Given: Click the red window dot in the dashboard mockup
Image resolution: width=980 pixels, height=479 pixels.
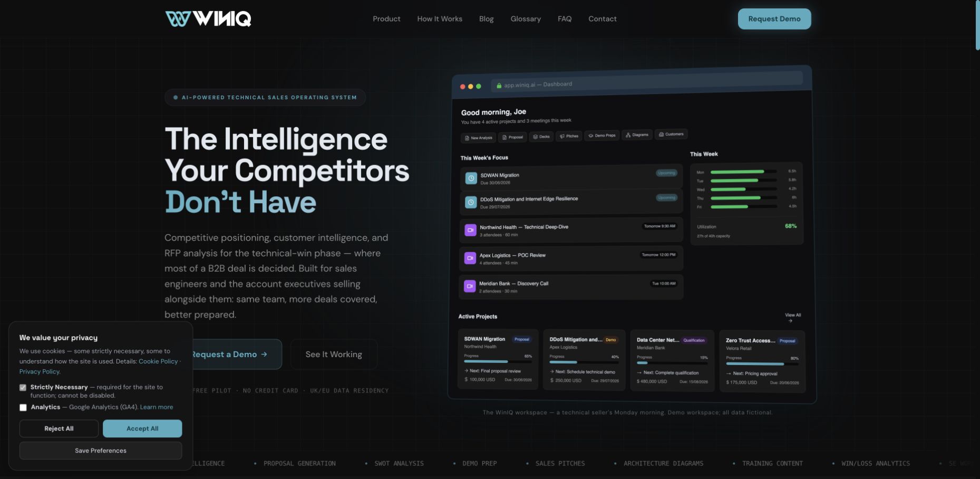Looking at the screenshot, I should point(463,87).
